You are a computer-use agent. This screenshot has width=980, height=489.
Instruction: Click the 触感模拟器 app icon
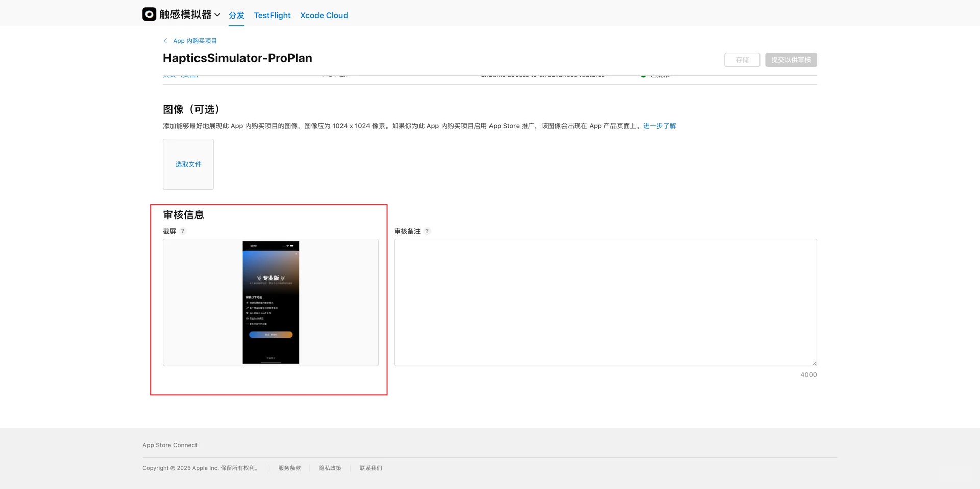click(x=149, y=14)
